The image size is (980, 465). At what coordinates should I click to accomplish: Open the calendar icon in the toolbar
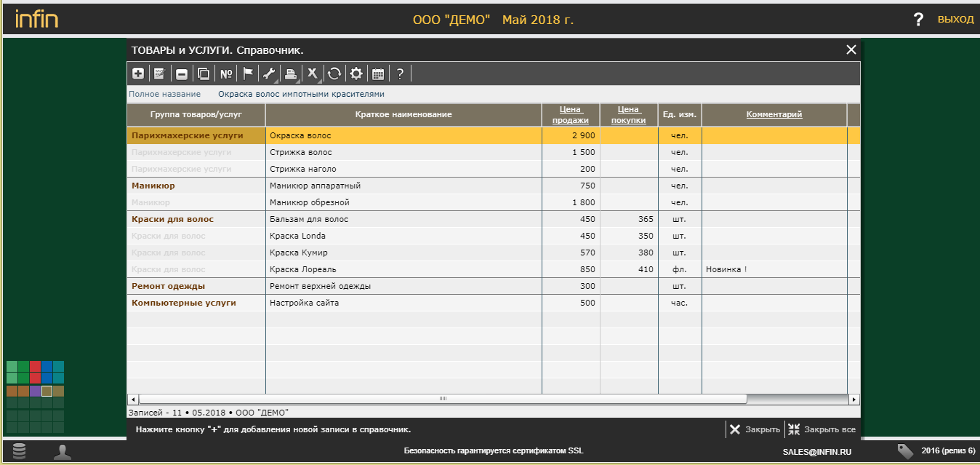378,73
